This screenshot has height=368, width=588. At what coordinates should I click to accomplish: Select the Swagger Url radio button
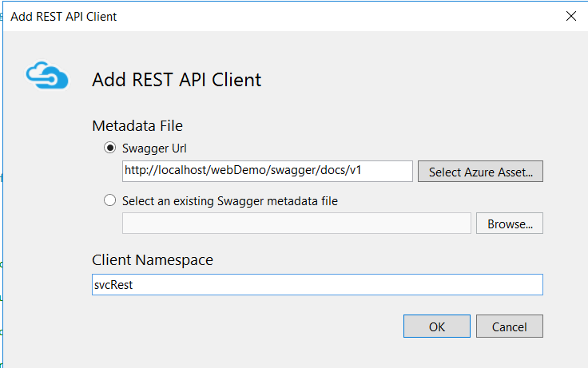[x=110, y=148]
